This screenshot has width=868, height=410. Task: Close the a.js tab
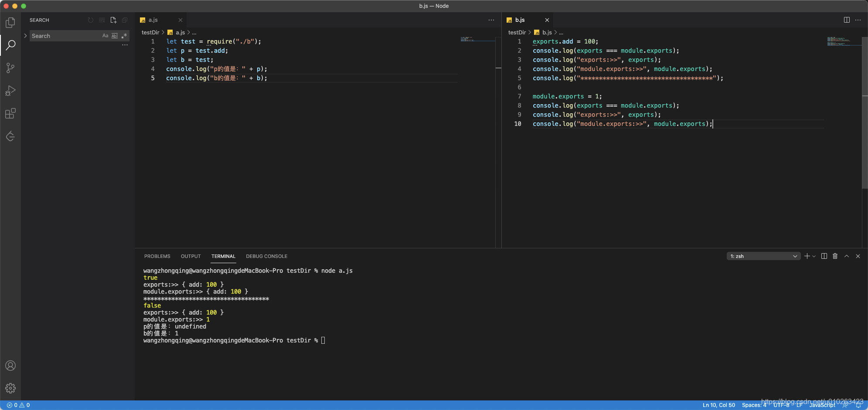(x=180, y=20)
